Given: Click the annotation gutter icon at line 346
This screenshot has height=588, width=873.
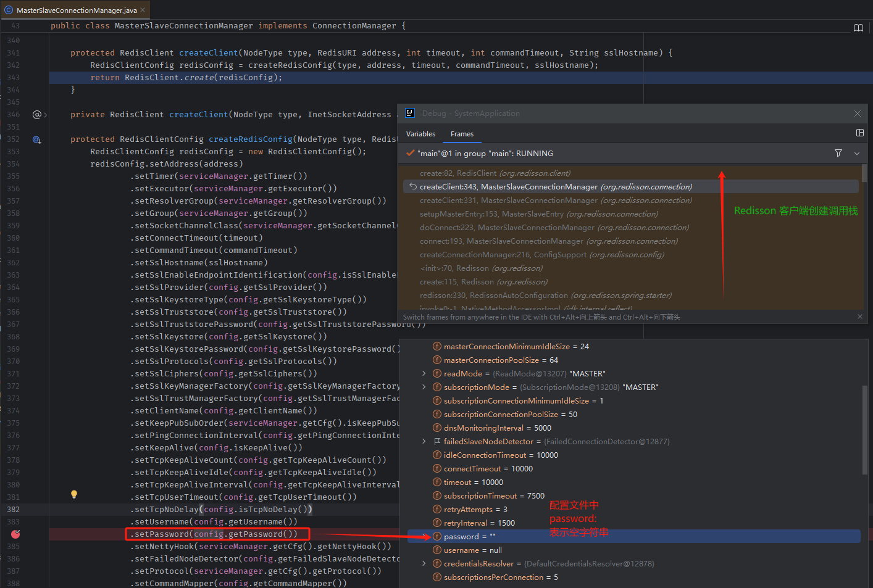Looking at the screenshot, I should coord(36,114).
